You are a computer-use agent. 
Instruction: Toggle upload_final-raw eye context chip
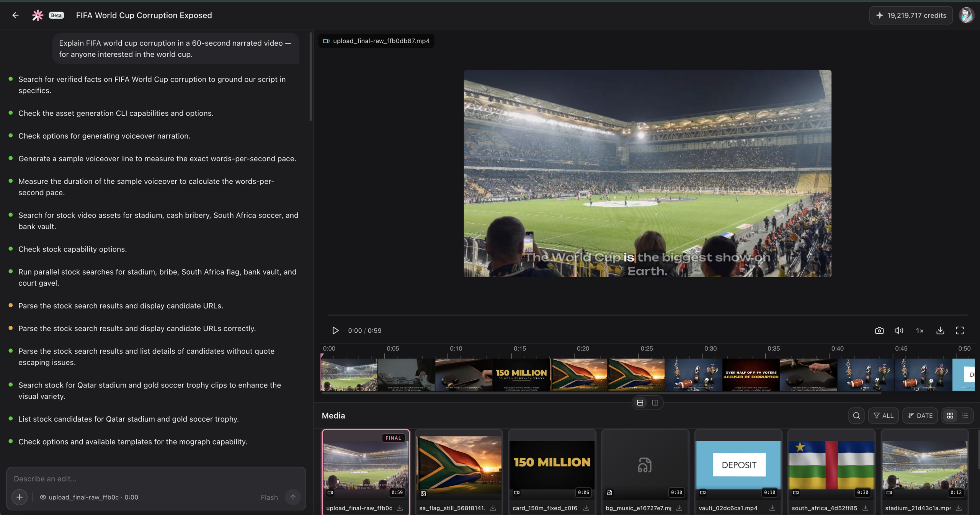[x=89, y=497]
